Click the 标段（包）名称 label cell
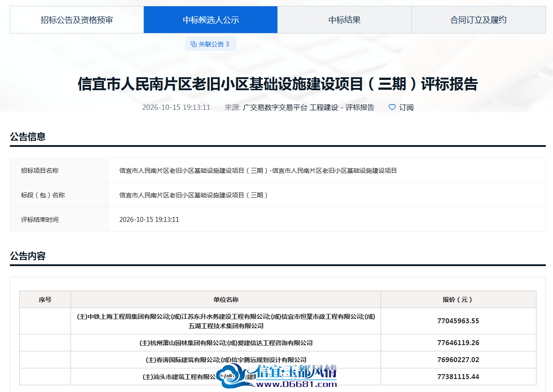The image size is (553, 392). pyautogui.click(x=59, y=195)
